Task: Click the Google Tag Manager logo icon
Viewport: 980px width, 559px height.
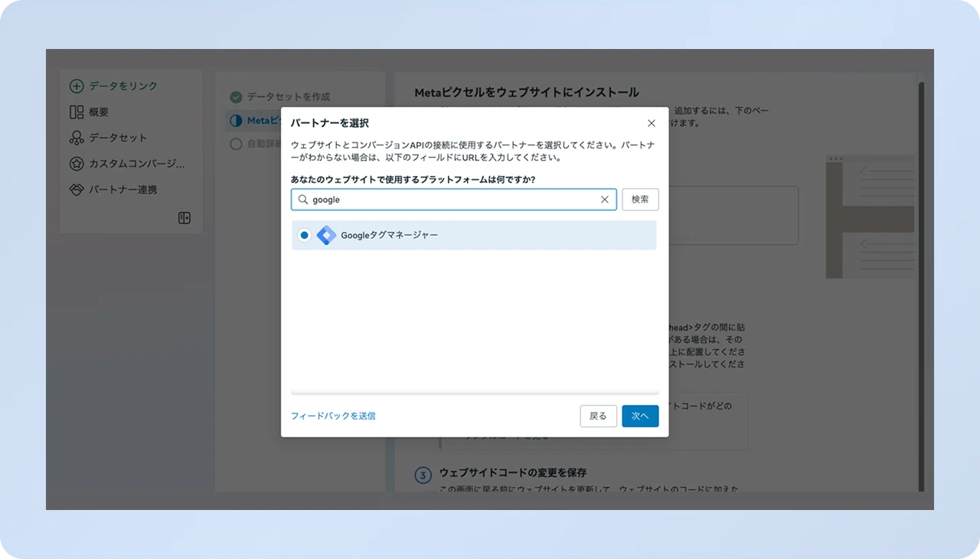Action: [327, 235]
